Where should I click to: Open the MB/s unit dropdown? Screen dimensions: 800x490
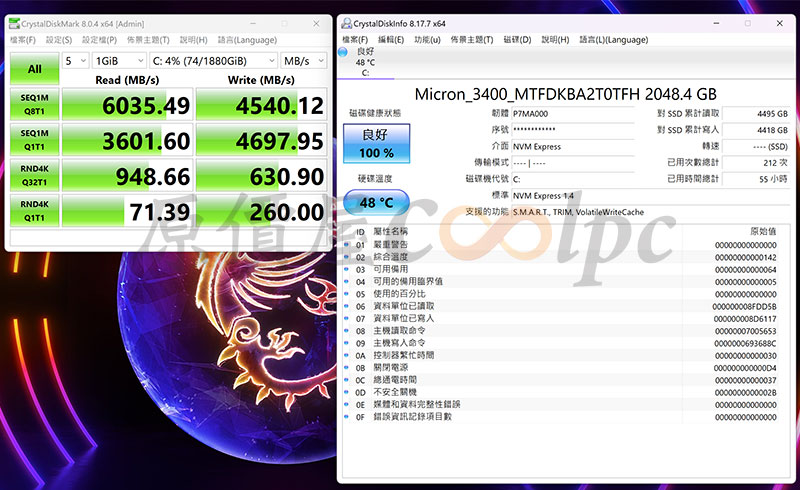click(x=304, y=61)
